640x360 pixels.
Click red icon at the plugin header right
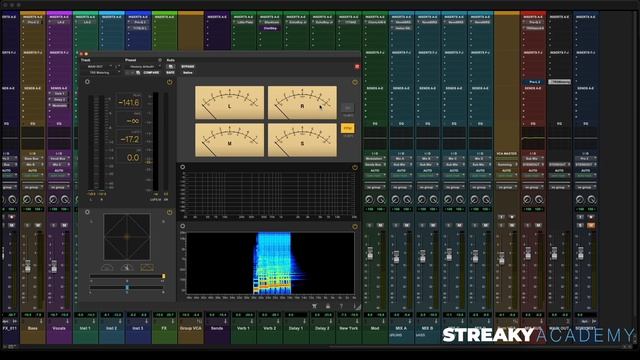click(x=357, y=67)
